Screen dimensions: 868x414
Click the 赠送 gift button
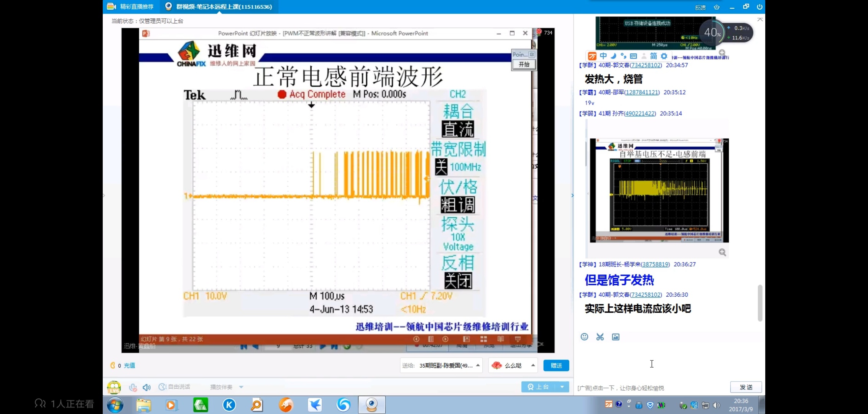pyautogui.click(x=556, y=365)
